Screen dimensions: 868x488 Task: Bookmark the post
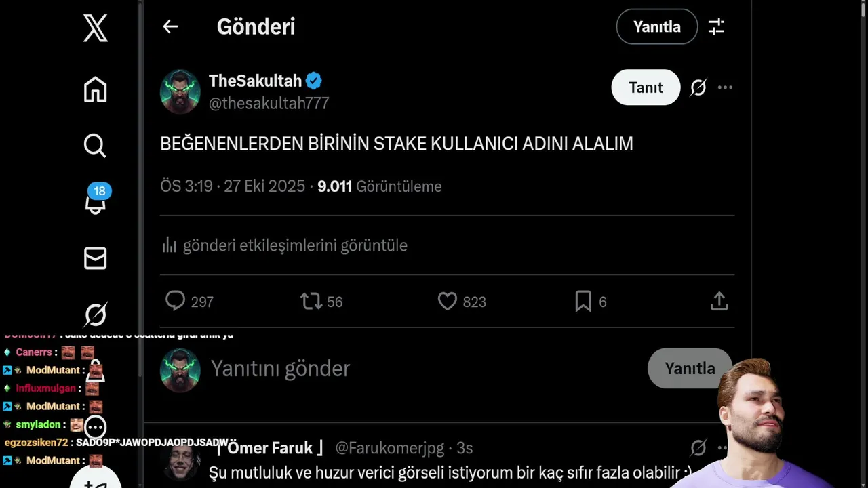click(x=583, y=302)
